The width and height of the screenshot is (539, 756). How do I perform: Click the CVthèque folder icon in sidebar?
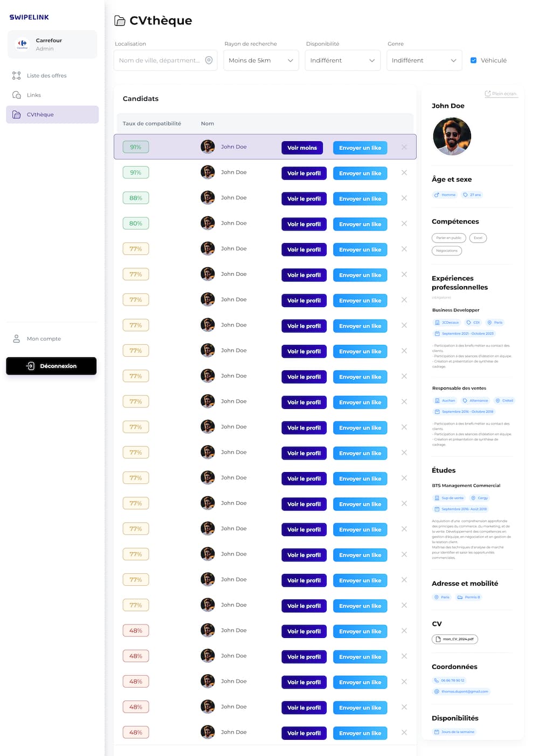coord(17,115)
